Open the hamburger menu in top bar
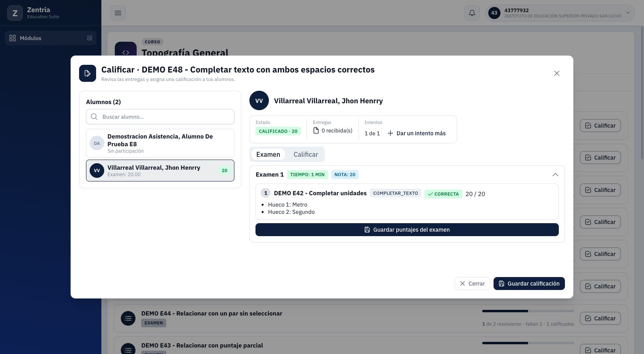Viewport: 644px width, 354px height. tap(118, 13)
